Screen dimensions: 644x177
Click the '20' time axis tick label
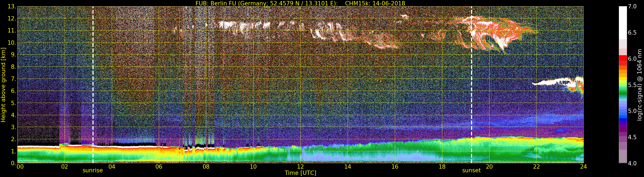point(489,166)
